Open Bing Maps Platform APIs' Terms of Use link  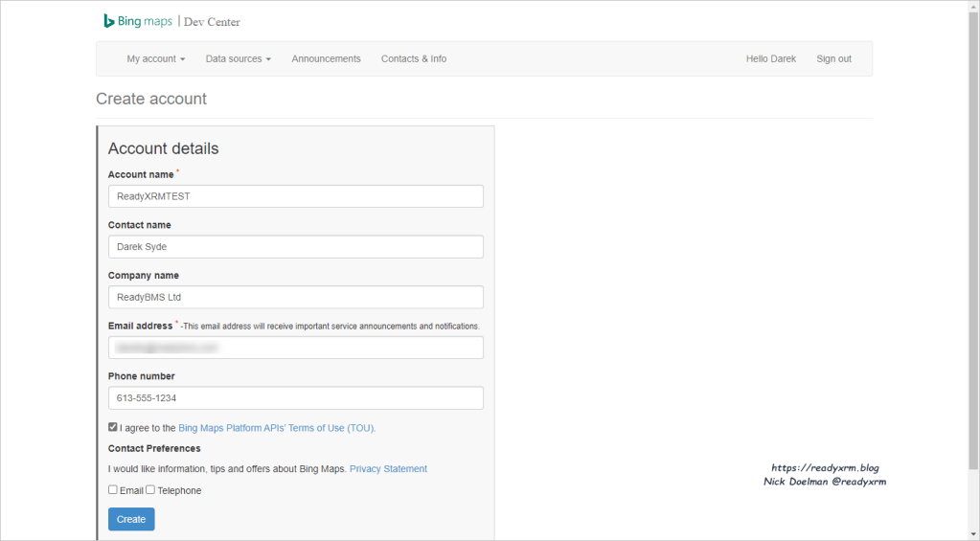coord(276,428)
